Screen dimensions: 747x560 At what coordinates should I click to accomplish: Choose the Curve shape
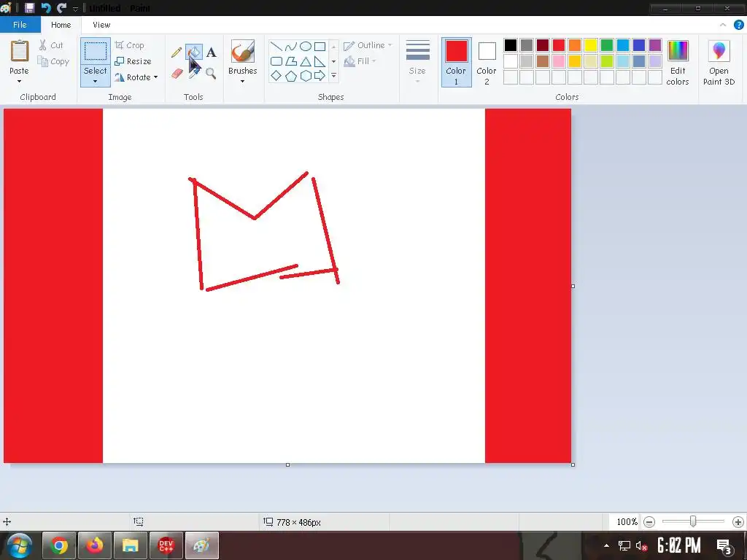point(290,46)
